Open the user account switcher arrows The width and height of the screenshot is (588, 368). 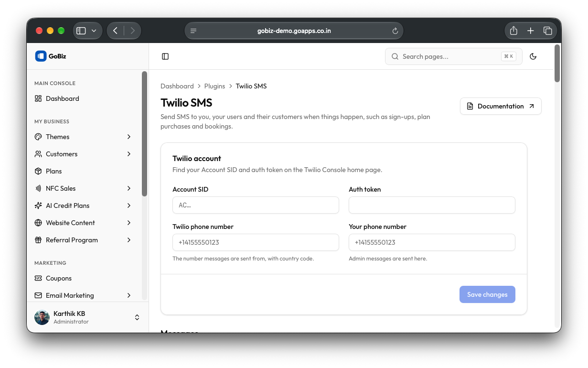click(137, 317)
